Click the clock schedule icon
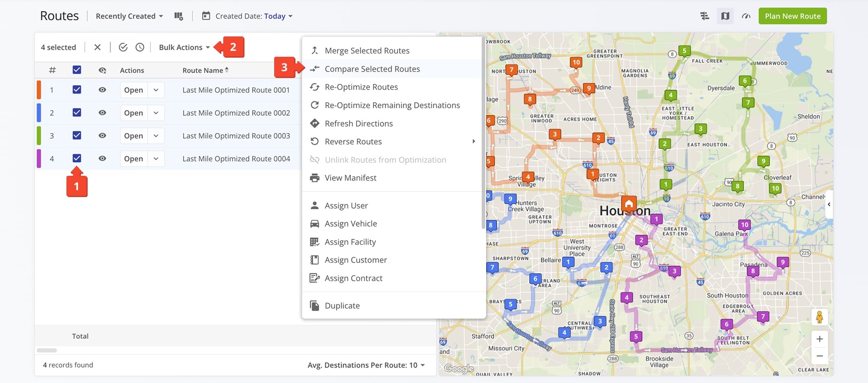Image resolution: width=868 pixels, height=383 pixels. tap(140, 47)
